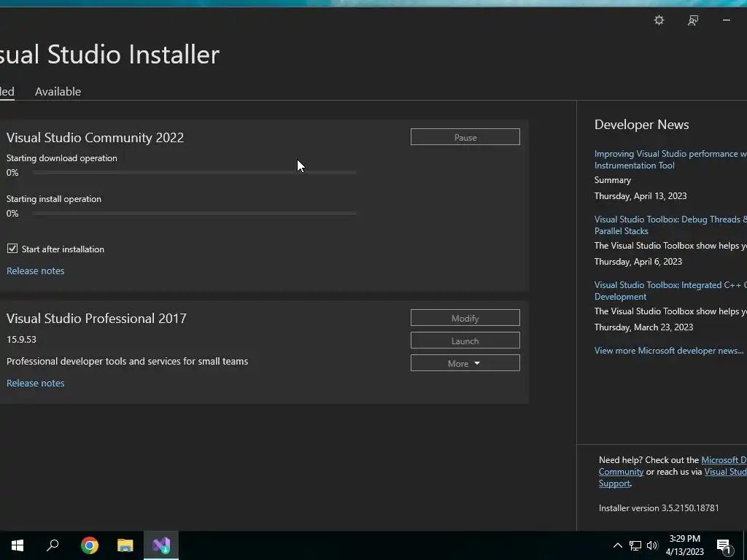Click the Summary text under first article

tap(612, 180)
